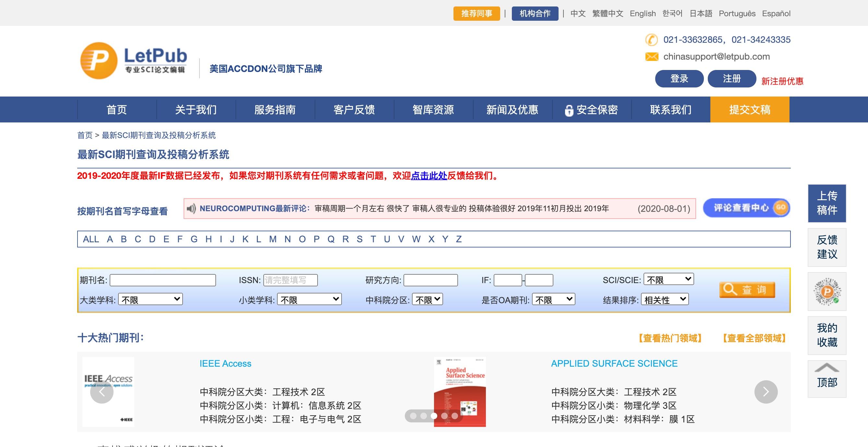Click the email envelope icon
This screenshot has width=868, height=447.
point(652,57)
